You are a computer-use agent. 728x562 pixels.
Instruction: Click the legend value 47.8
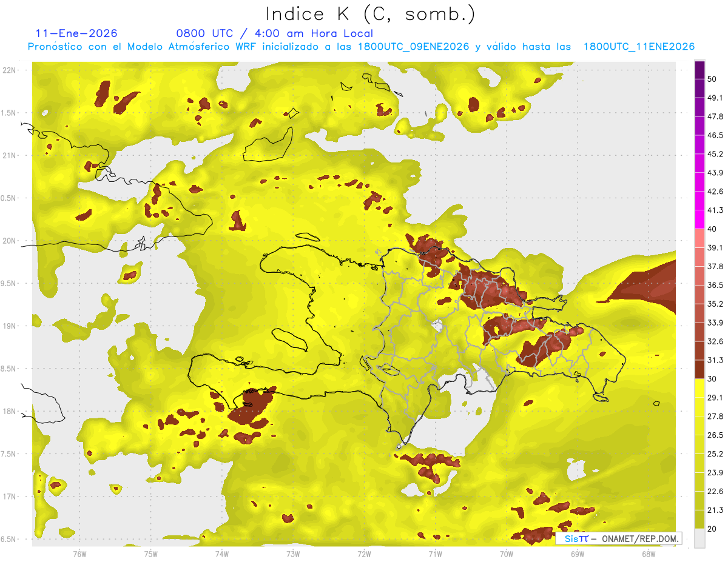(715, 116)
